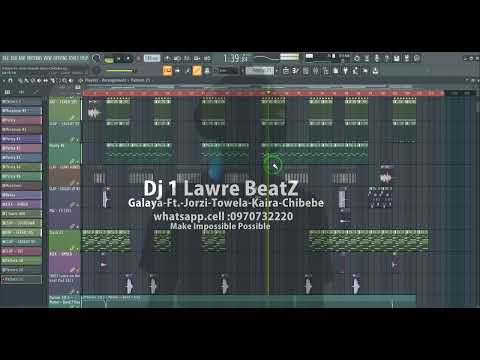This screenshot has width=480, height=360.
Task: Select the playlist Draw pencil tool
Action: 20,80
